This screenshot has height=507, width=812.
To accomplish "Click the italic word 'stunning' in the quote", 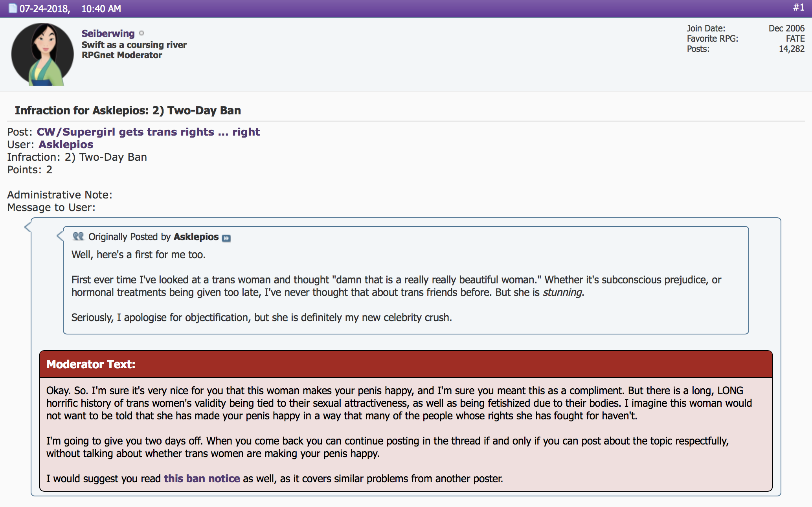I will [562, 292].
